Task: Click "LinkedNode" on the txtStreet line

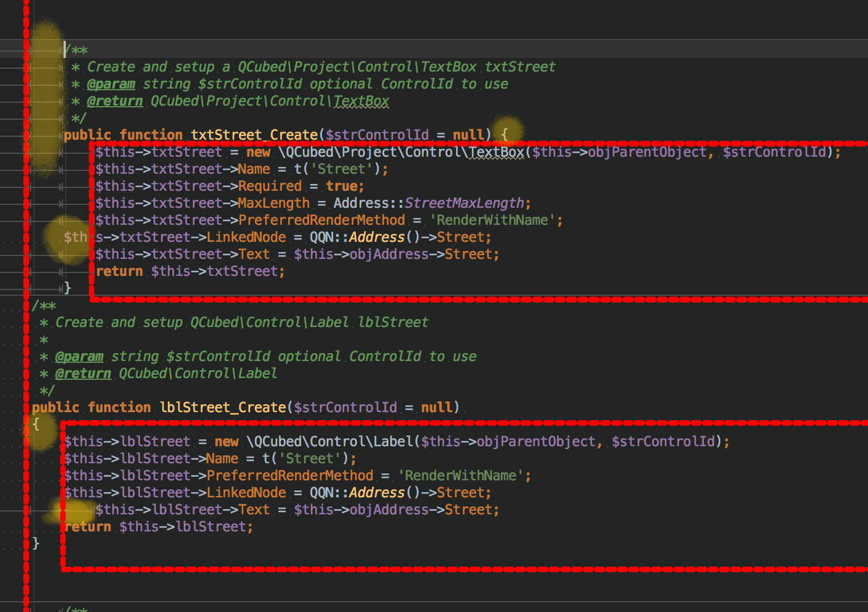Action: tap(246, 237)
